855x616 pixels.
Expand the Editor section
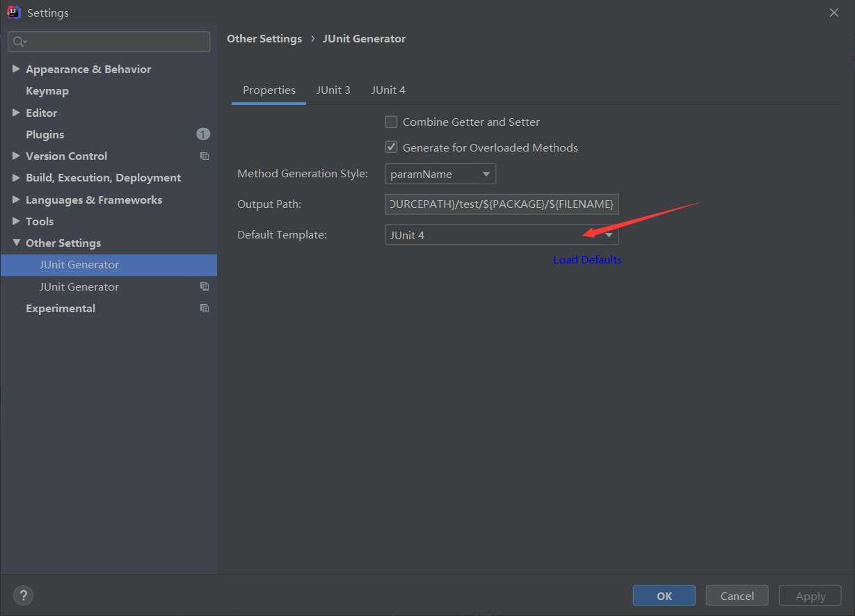pos(16,113)
